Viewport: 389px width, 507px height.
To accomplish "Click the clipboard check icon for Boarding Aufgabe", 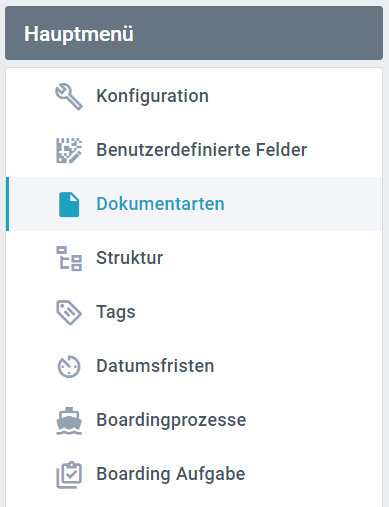I will coord(69,475).
